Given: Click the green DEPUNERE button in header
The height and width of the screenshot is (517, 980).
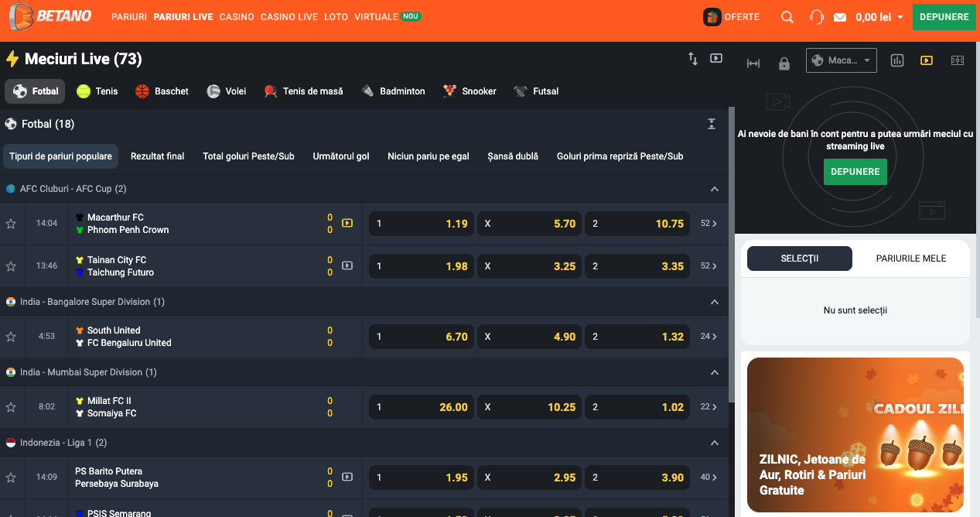Looking at the screenshot, I should (x=944, y=17).
